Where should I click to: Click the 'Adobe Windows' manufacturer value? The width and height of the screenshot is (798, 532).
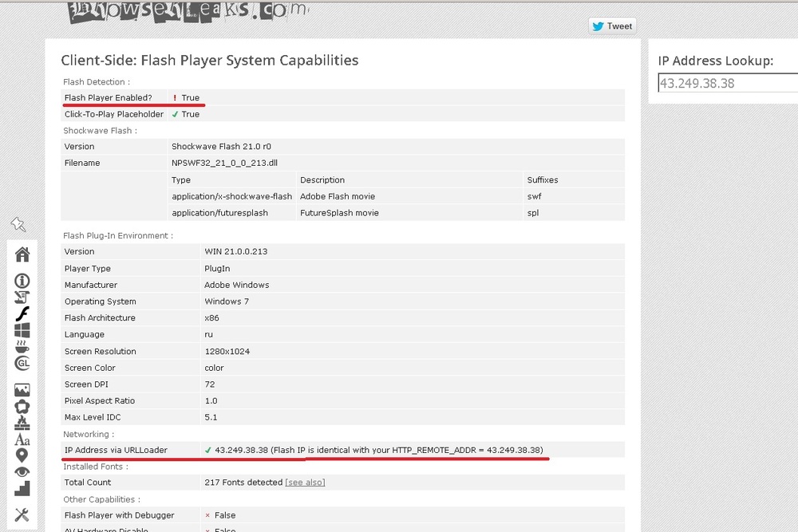tap(237, 286)
